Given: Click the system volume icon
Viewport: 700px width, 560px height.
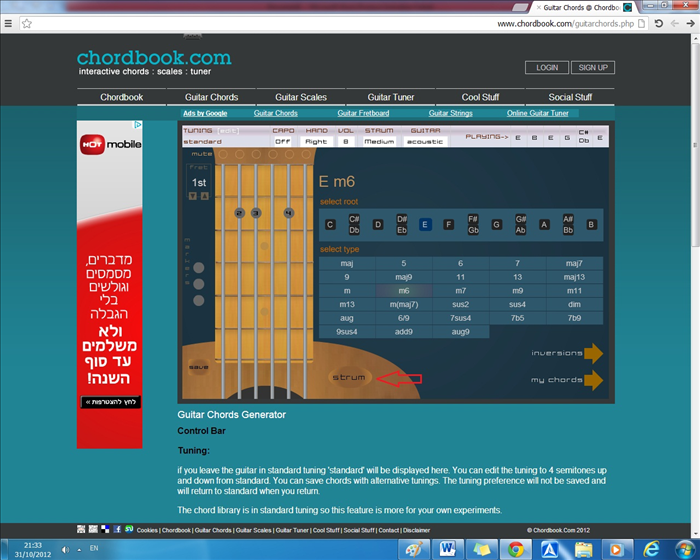Looking at the screenshot, I should coord(65,550).
